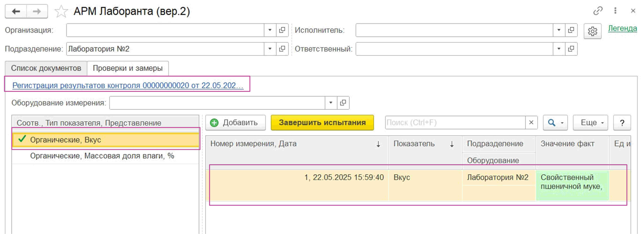Select cell 1, 22.05.2025 15:59:40

tap(297, 185)
